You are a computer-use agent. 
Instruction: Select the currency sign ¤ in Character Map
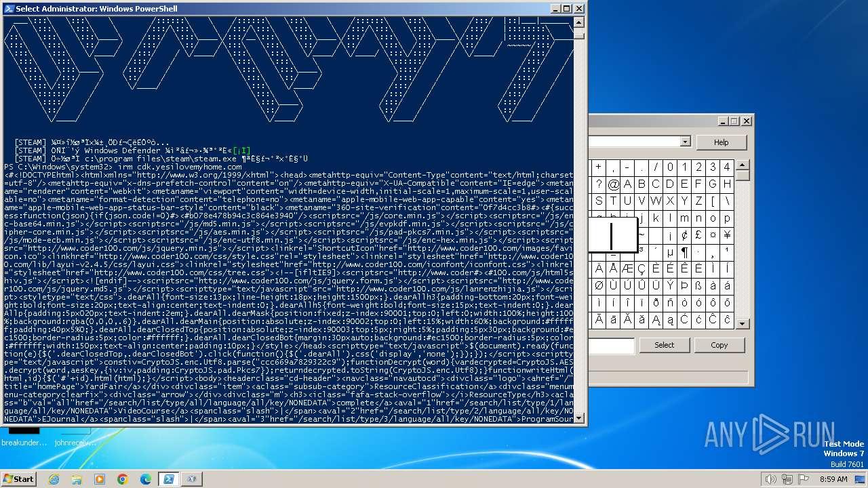713,235
